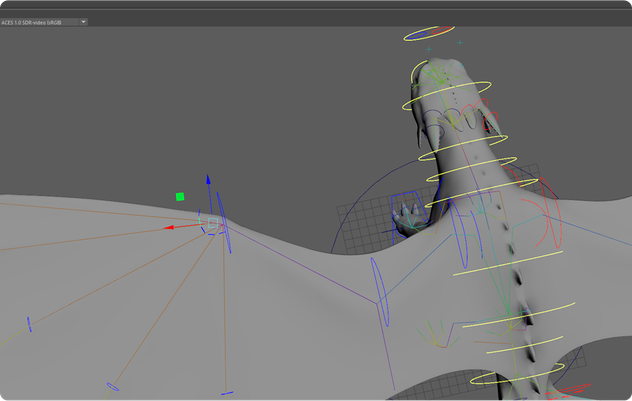Screen dimensions: 632x401
Task: Select the leftmost small blue wing finger control
Action: click(30, 322)
